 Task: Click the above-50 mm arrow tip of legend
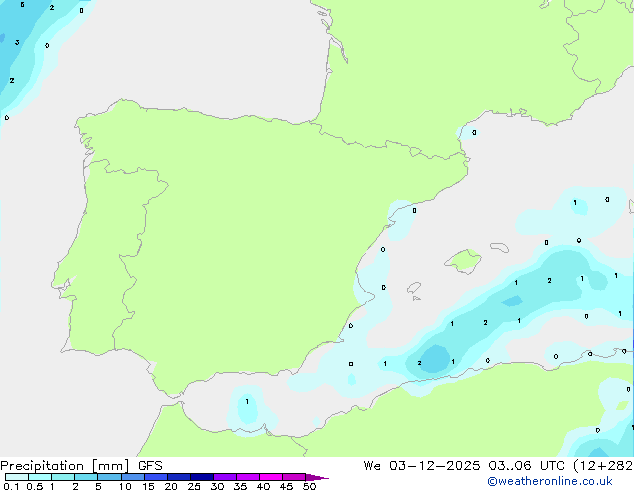click(x=317, y=477)
